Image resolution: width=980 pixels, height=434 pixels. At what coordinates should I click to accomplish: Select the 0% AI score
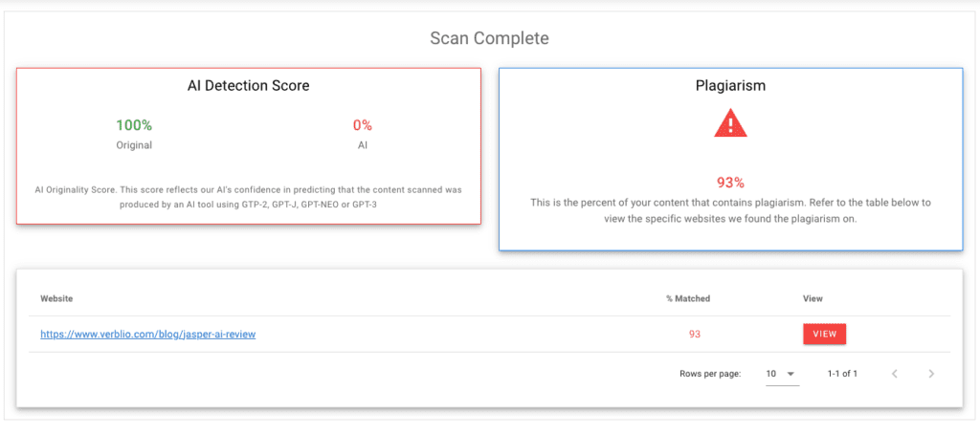click(362, 125)
